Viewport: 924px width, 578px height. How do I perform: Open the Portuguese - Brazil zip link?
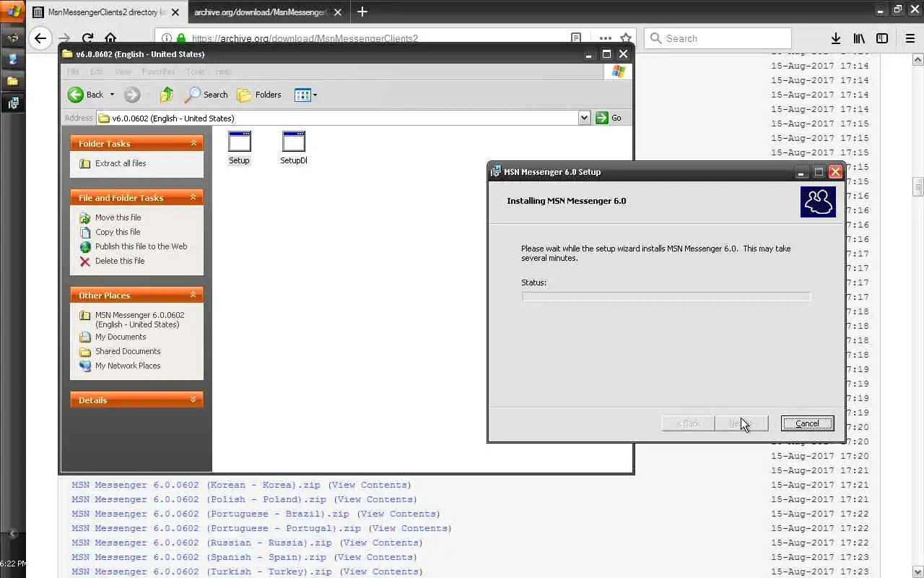tap(210, 514)
